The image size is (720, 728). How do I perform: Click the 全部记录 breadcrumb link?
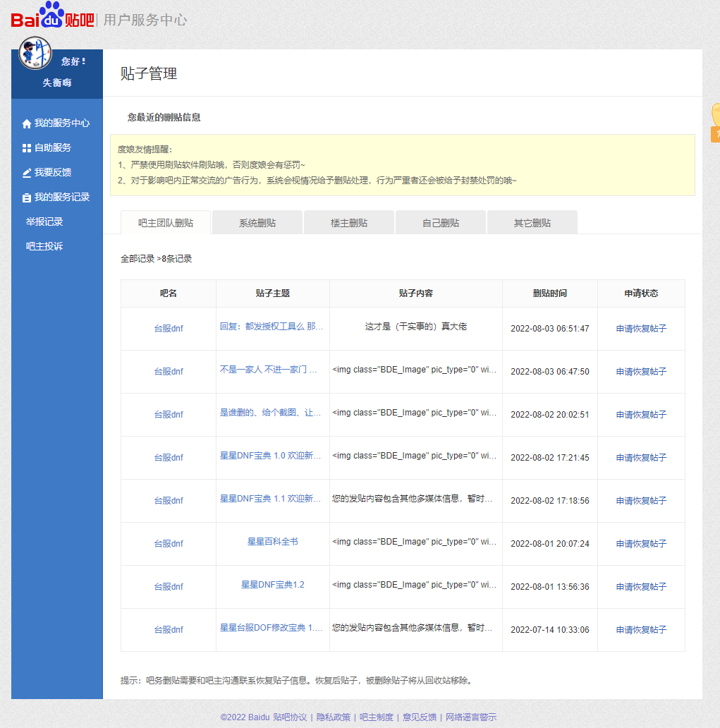click(x=138, y=259)
